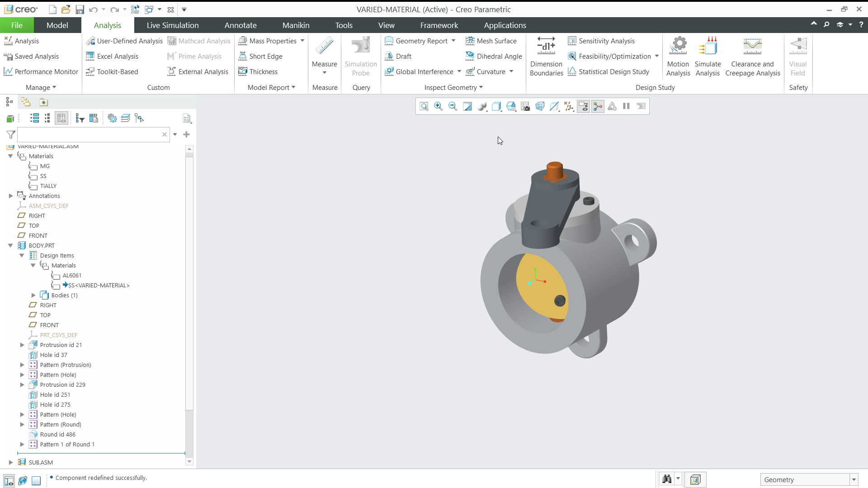Image resolution: width=868 pixels, height=488 pixels.
Task: Expand the Annotations tree node
Action: [10, 196]
